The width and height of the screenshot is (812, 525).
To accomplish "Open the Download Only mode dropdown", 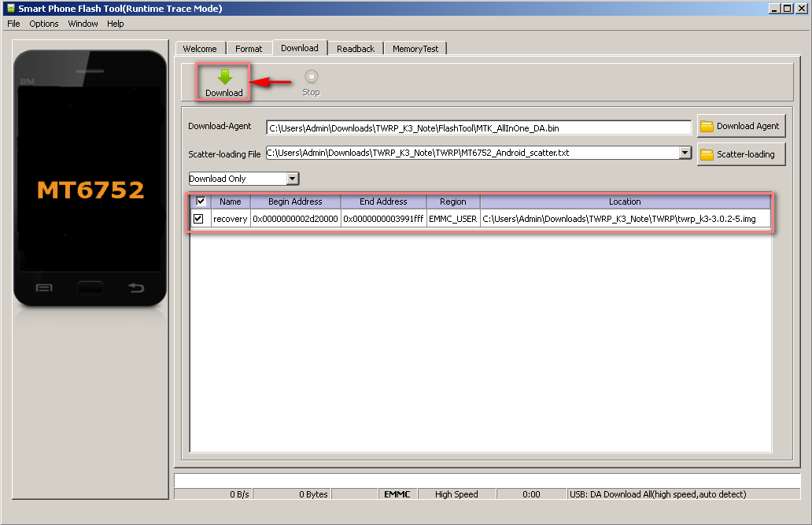I will tap(293, 179).
